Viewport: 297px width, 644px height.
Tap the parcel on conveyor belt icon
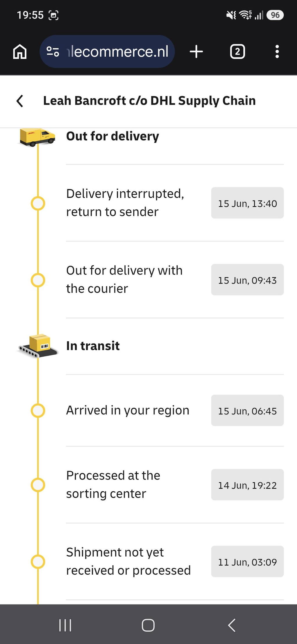click(38, 346)
